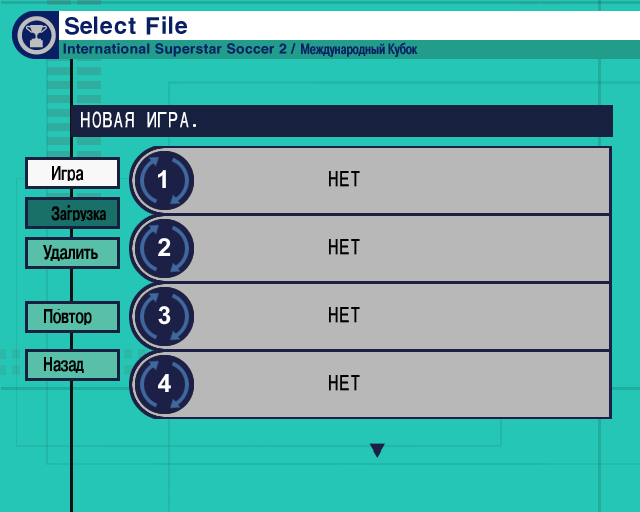
Task: Click the Select File title text
Action: (126, 26)
